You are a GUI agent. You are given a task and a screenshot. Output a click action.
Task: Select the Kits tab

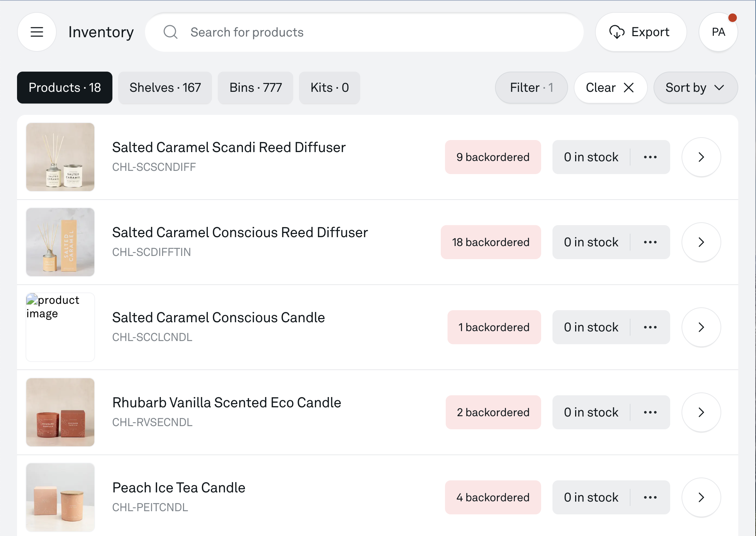(x=329, y=88)
